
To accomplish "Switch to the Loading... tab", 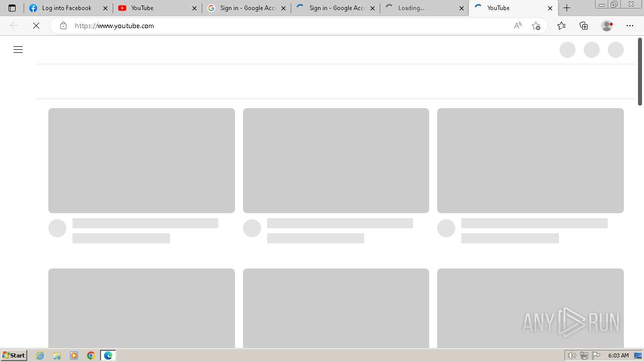I will 425,8.
